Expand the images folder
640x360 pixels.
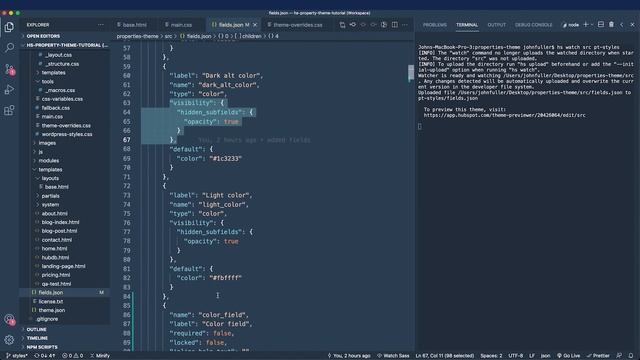(47, 143)
